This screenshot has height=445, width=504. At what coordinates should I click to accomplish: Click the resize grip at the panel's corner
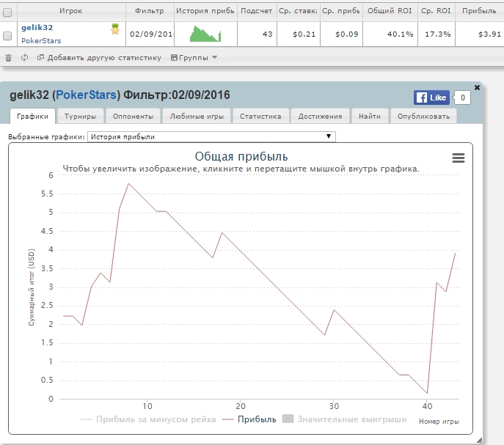479,440
